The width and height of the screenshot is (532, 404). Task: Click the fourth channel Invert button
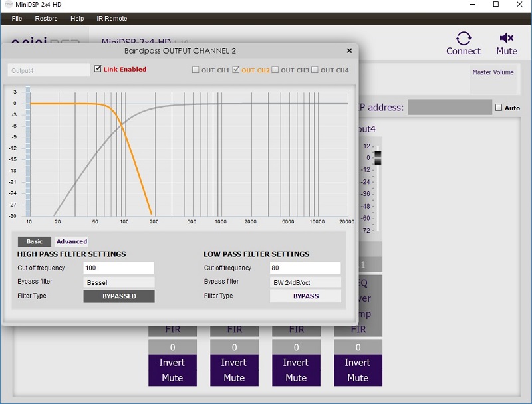pos(358,363)
